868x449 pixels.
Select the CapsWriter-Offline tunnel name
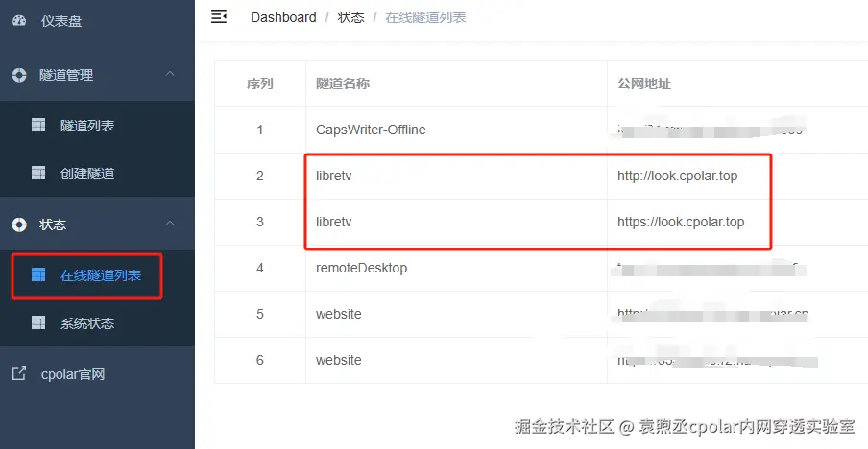coord(371,130)
